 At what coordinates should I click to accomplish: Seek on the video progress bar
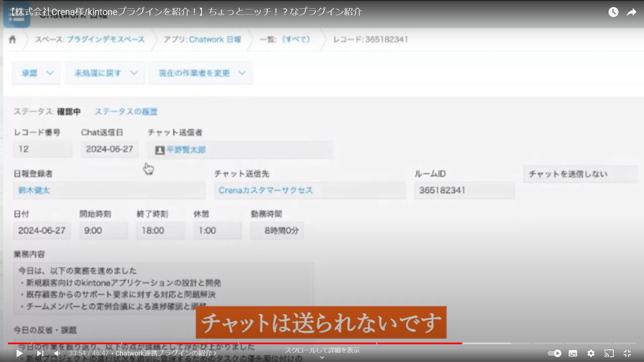pyautogui.click(x=322, y=343)
